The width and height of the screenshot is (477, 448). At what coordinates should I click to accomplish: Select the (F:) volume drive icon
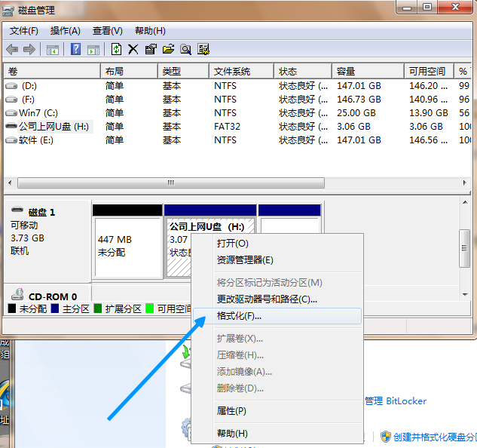pyautogui.click(x=11, y=100)
